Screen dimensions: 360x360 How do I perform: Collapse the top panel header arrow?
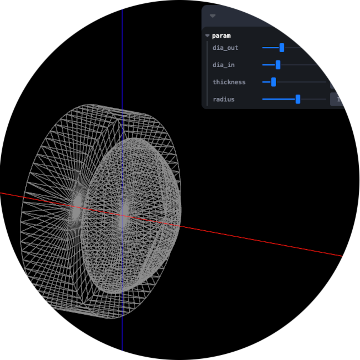[213, 16]
